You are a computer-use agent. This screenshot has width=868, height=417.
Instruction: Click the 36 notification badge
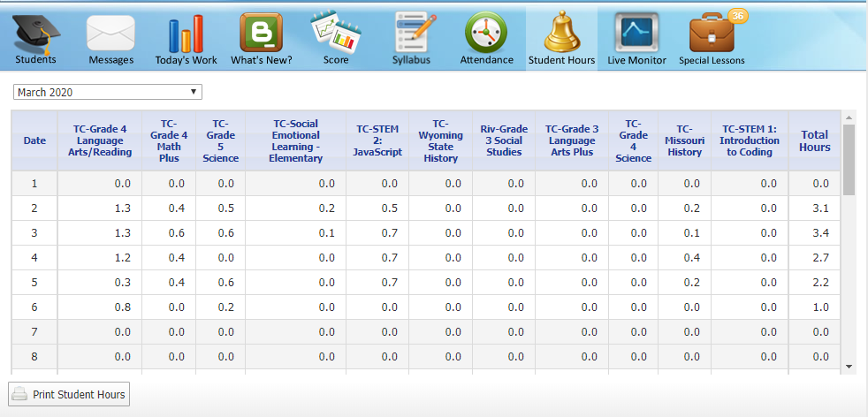click(x=737, y=16)
